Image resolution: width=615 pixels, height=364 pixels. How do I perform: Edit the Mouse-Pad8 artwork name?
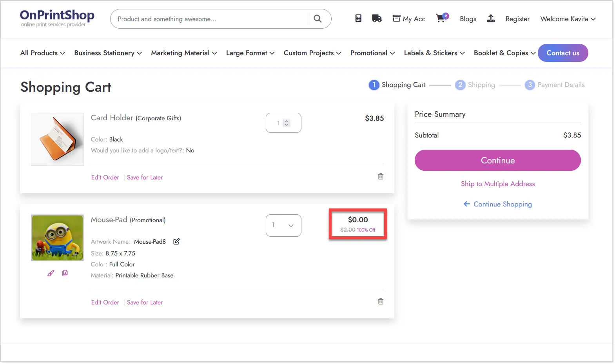click(176, 241)
